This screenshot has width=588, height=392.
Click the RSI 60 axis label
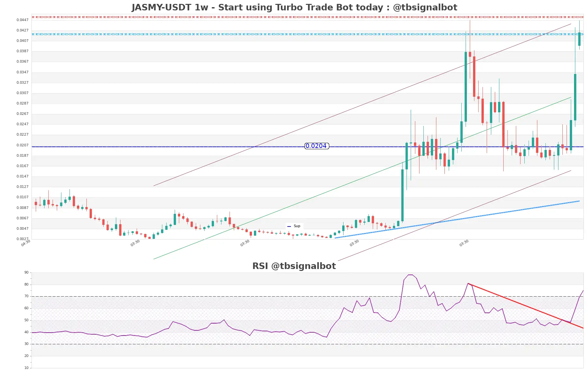click(x=26, y=308)
